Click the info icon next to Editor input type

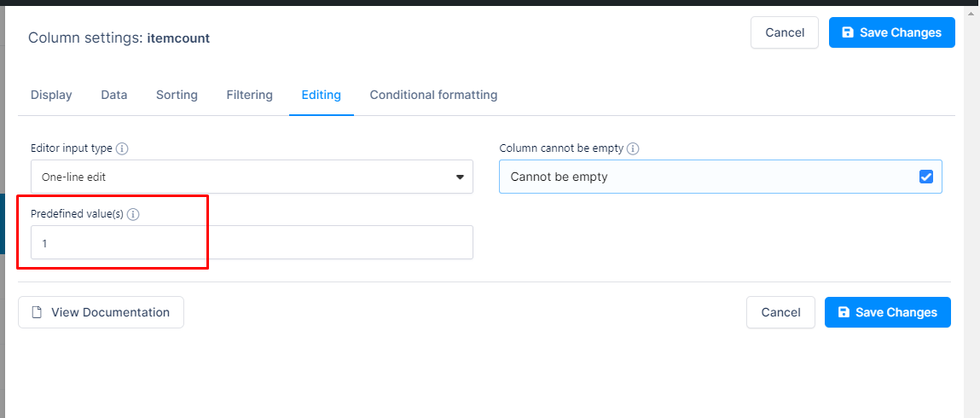123,148
